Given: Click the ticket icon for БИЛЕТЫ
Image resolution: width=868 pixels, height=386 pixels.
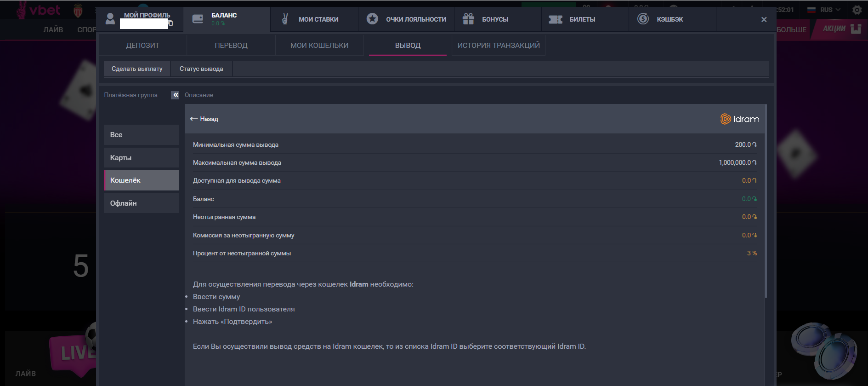Looking at the screenshot, I should [556, 19].
